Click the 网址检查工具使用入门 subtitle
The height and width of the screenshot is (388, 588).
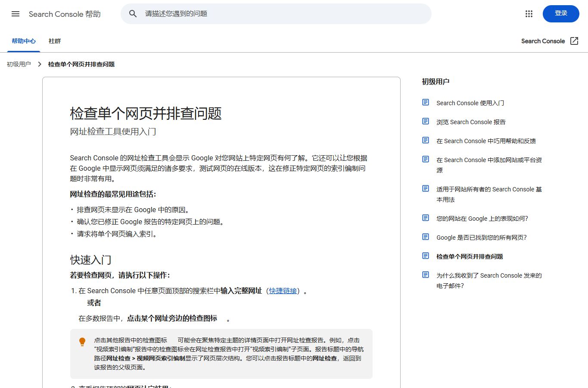click(113, 131)
